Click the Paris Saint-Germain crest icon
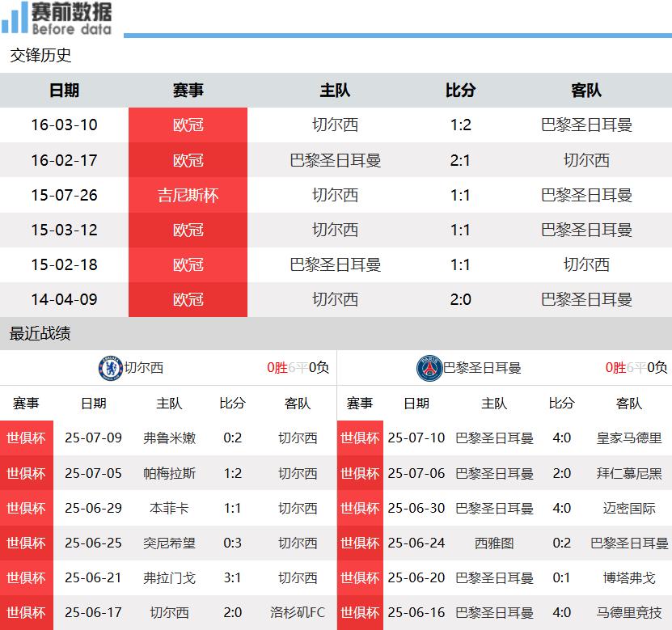Screen dimensions: 672x630 [429, 368]
